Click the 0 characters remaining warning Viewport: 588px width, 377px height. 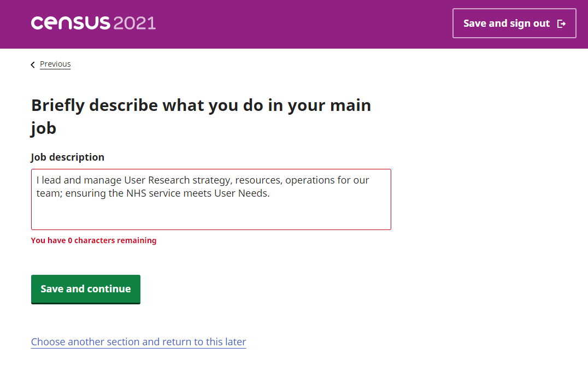coord(93,240)
